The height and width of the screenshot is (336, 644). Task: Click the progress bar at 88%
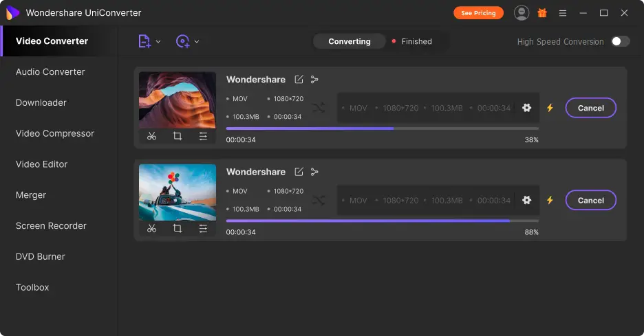click(383, 221)
